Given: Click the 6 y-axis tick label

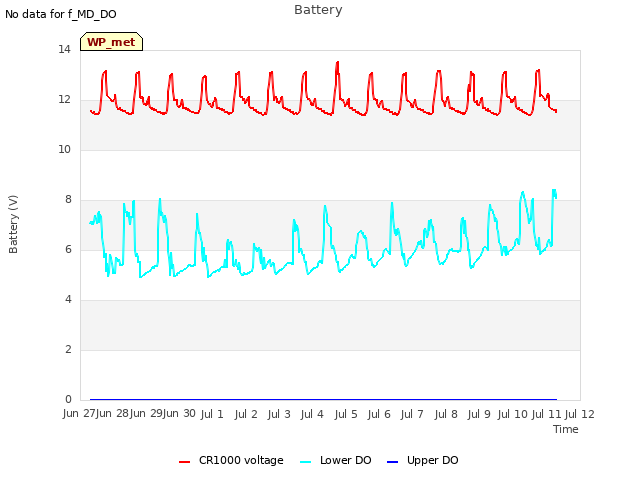Looking at the screenshot, I should [68, 249].
